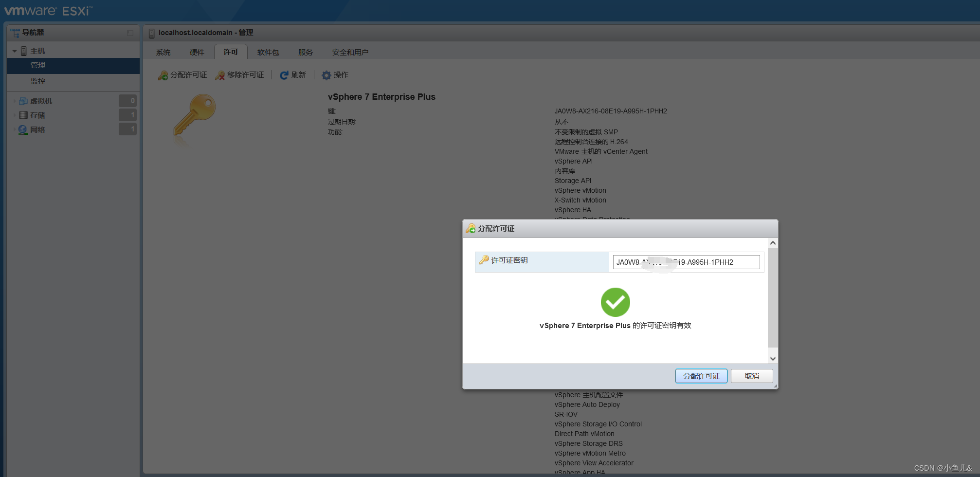Click the vSphere 7 Enterprise Plus heading

pyautogui.click(x=381, y=97)
